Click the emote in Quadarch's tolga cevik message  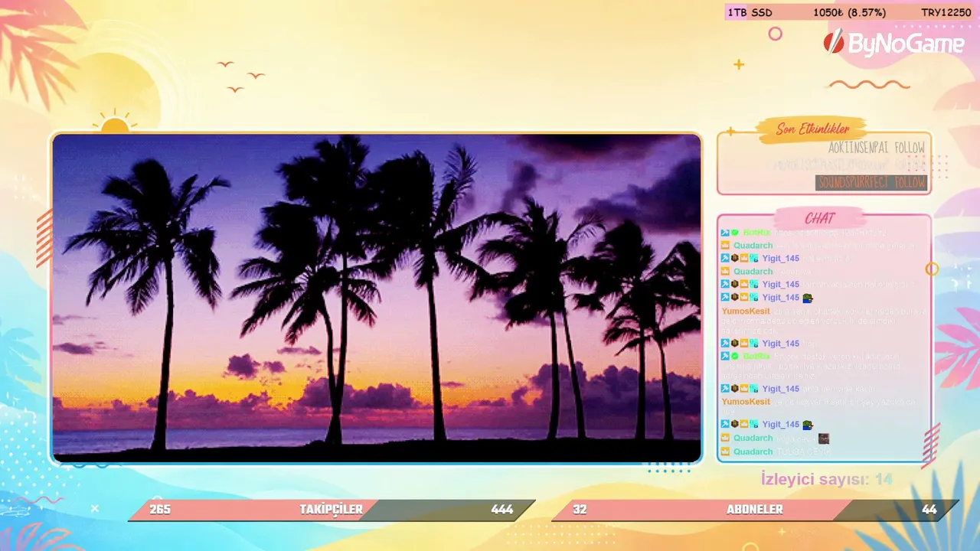pos(824,439)
